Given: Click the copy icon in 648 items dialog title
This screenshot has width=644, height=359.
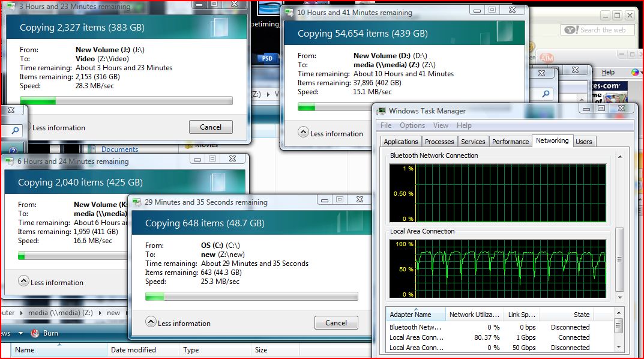Looking at the screenshot, I should tap(137, 202).
